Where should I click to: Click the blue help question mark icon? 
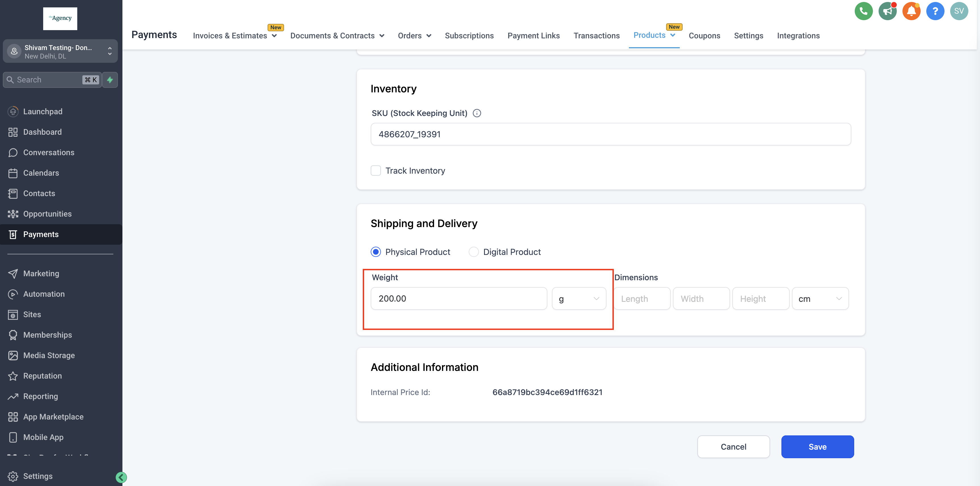tap(935, 11)
